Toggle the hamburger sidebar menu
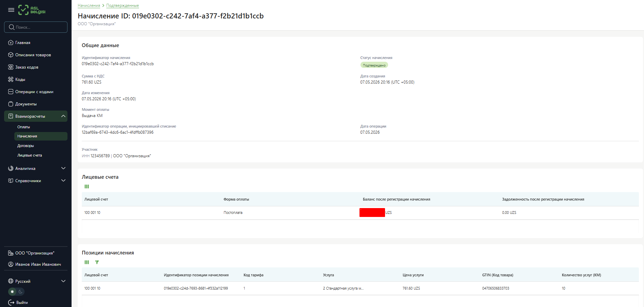Viewport: 644px width, 307px height. [x=11, y=10]
